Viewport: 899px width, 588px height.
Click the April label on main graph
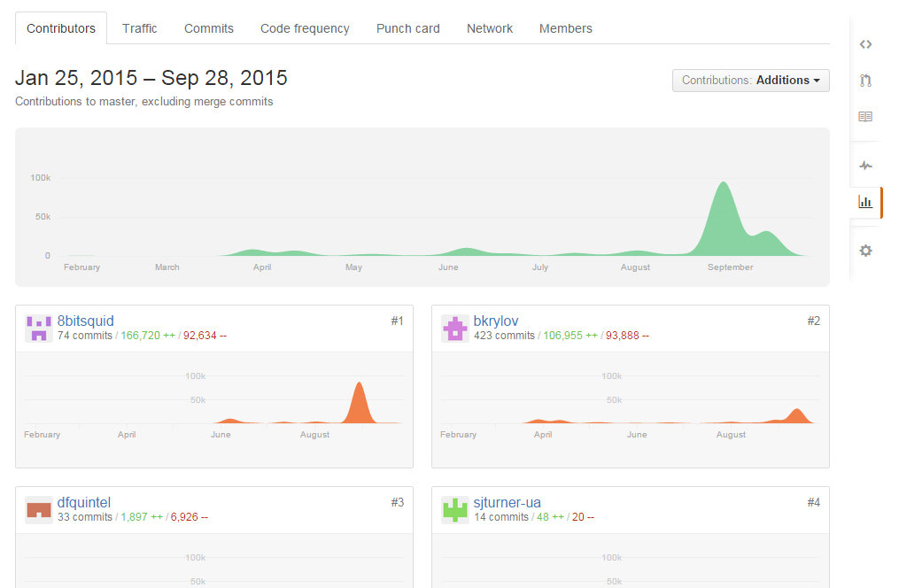pyautogui.click(x=262, y=267)
